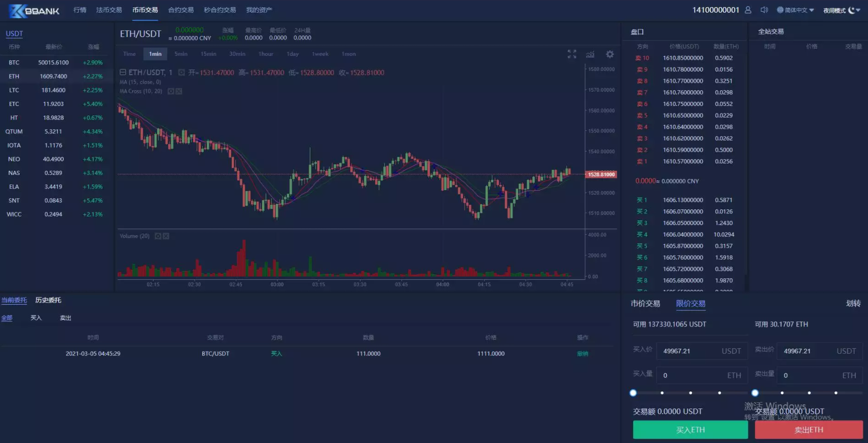Viewport: 868px width, 443px height.
Task: Open the 简体中文 language dropdown
Action: tap(795, 10)
